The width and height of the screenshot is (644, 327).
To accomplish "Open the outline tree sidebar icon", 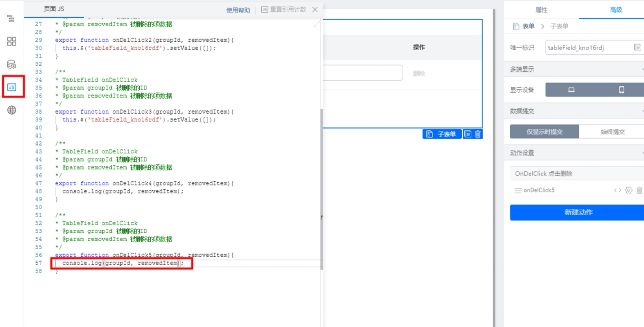I will (11, 19).
